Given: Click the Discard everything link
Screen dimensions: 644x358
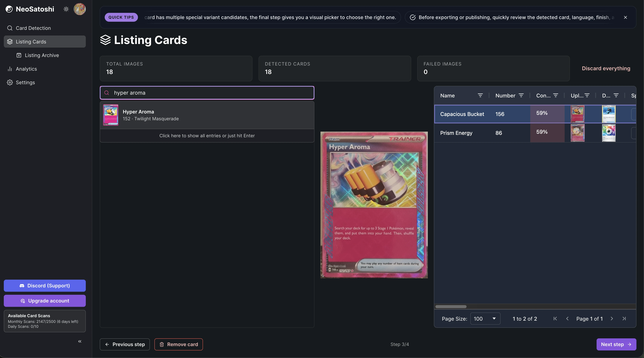Looking at the screenshot, I should coord(606,69).
